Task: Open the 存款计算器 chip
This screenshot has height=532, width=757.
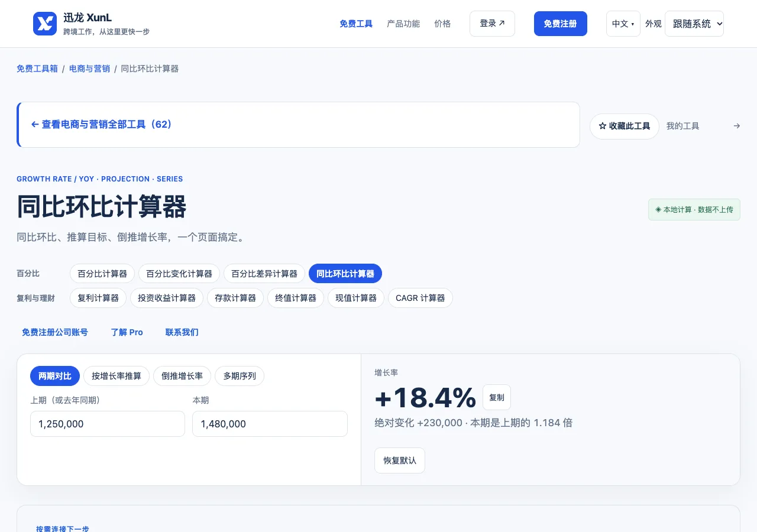Action: (235, 298)
